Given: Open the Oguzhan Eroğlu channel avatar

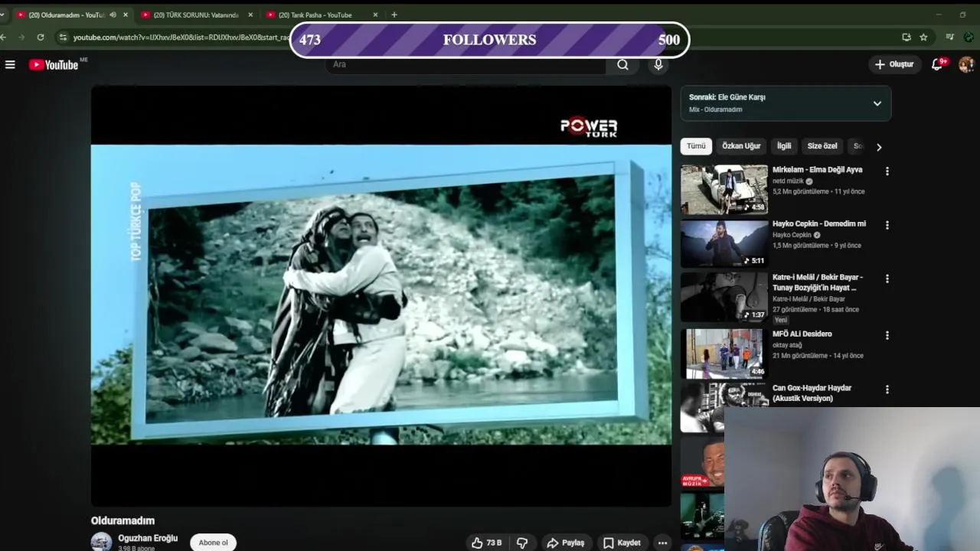Looking at the screenshot, I should tap(101, 542).
